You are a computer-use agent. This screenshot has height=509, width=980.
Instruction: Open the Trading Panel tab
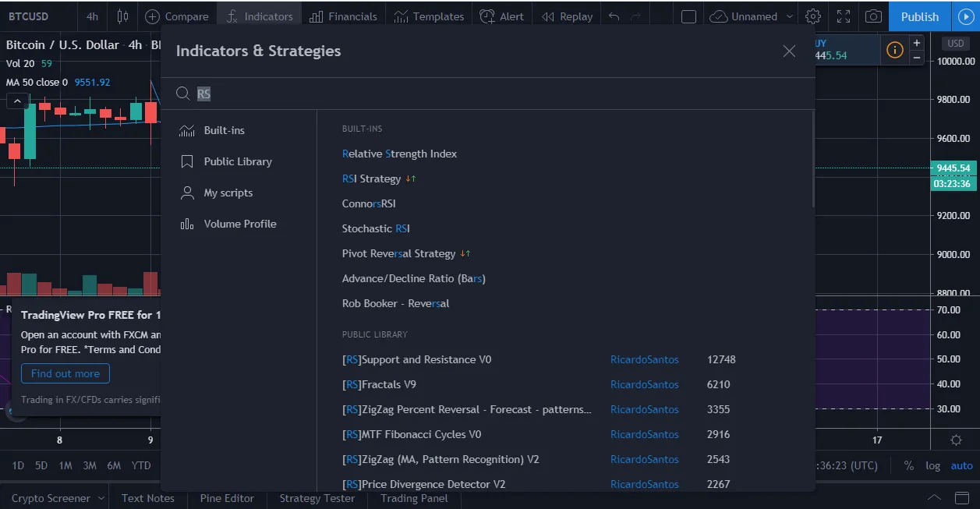414,498
